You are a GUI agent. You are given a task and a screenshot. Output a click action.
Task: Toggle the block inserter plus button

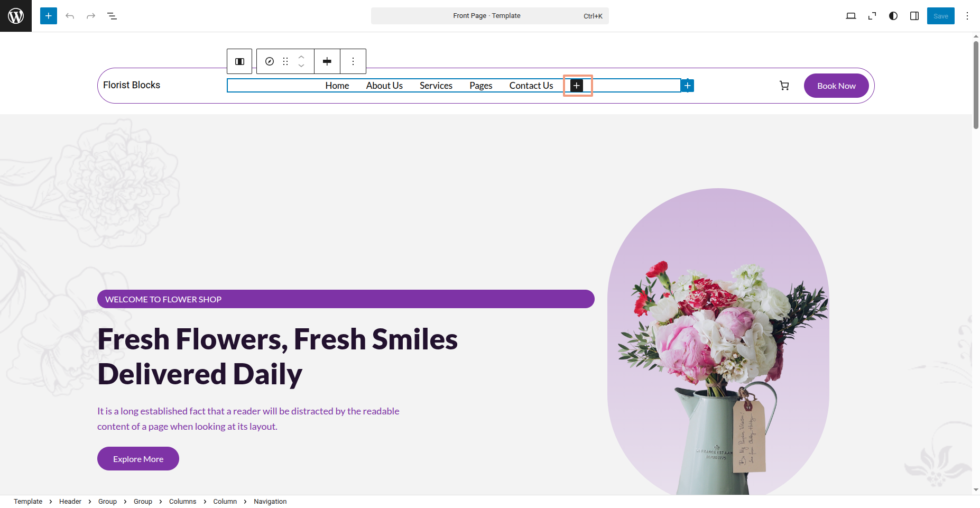49,16
